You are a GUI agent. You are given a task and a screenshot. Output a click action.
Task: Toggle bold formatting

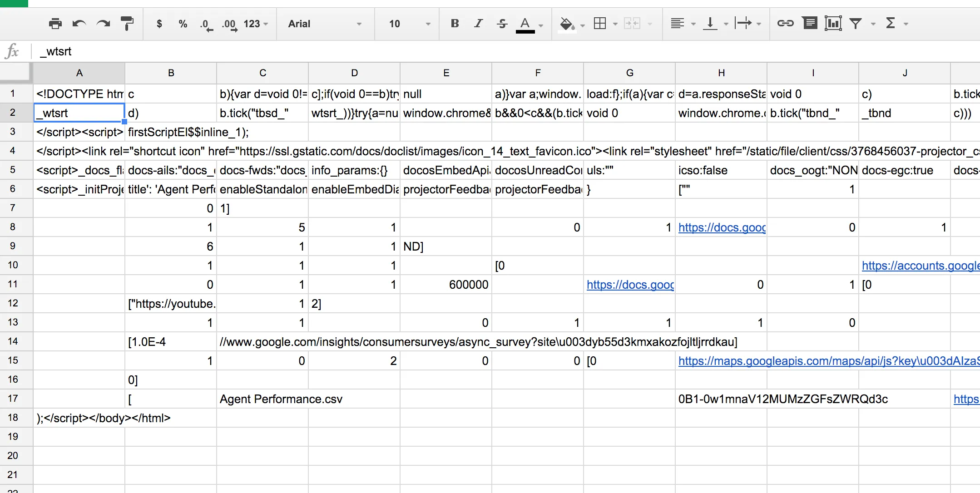[455, 24]
